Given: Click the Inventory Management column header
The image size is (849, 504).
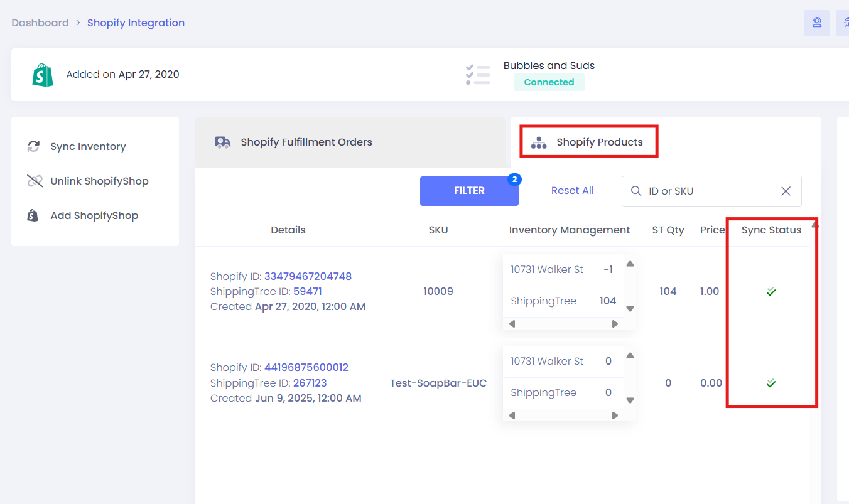Looking at the screenshot, I should [x=570, y=230].
